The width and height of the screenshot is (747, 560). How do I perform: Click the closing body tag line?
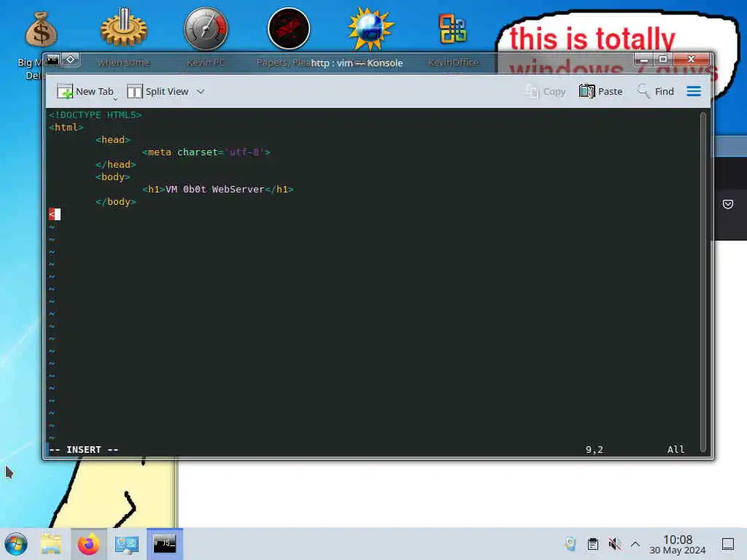[116, 201]
